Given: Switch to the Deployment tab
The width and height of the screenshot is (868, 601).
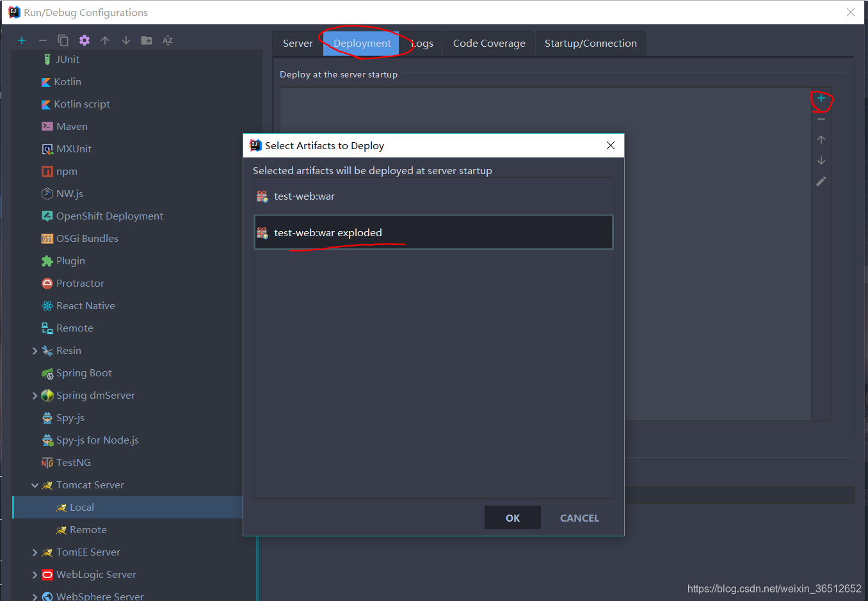Looking at the screenshot, I should click(362, 44).
